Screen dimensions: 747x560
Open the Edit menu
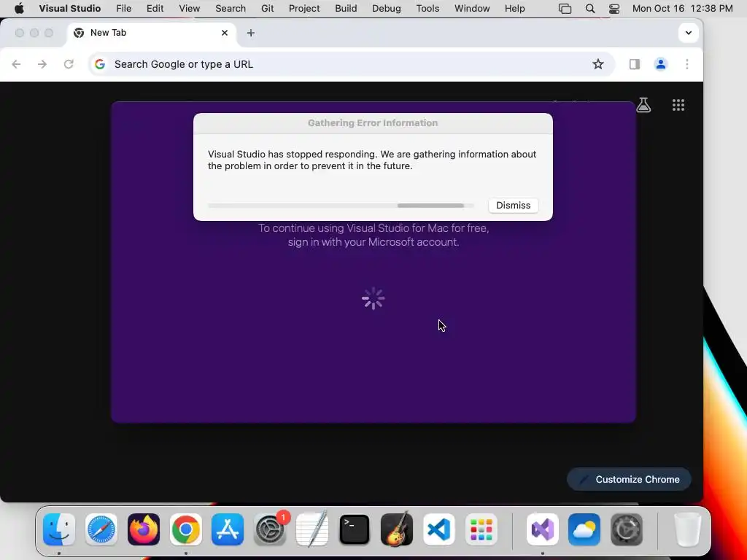pyautogui.click(x=155, y=9)
